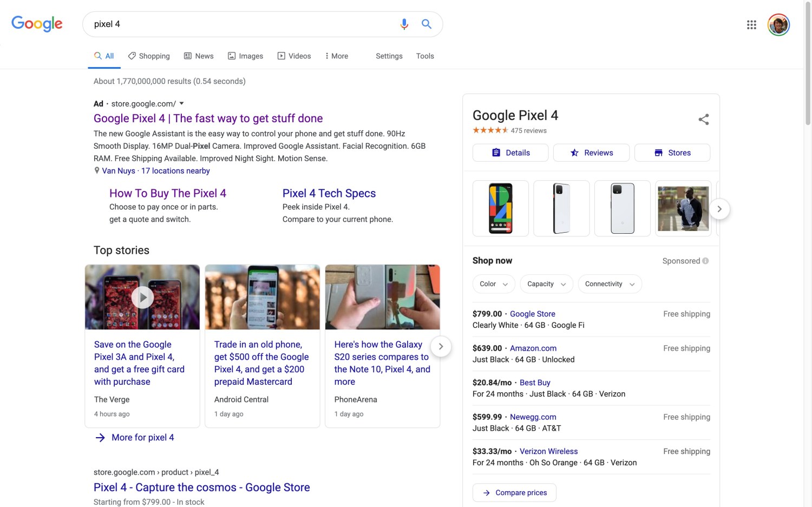This screenshot has height=507, width=812.
Task: Open the Pixel 4 Tech Specs link
Action: [x=329, y=193]
